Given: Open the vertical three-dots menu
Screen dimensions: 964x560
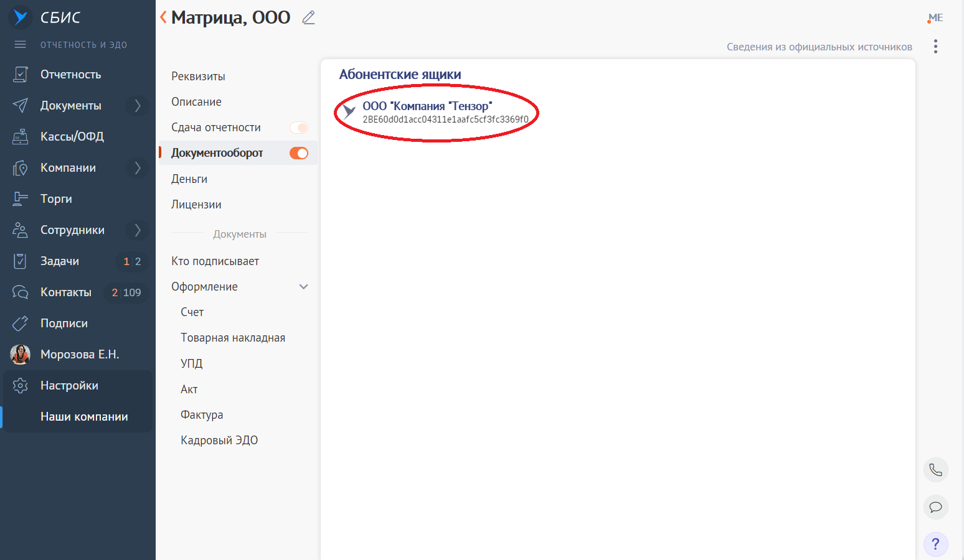Looking at the screenshot, I should 935,47.
